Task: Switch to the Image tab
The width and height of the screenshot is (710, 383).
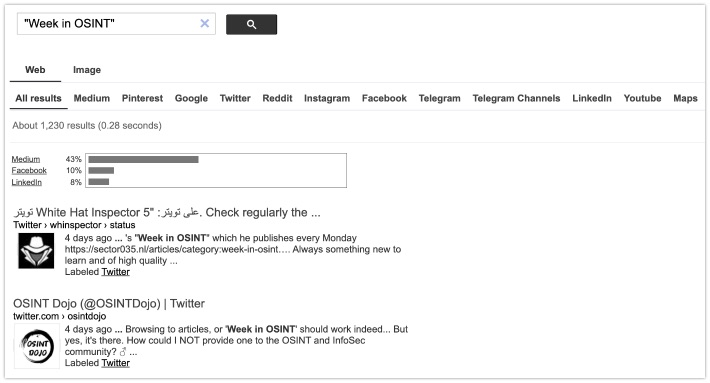Action: 87,70
